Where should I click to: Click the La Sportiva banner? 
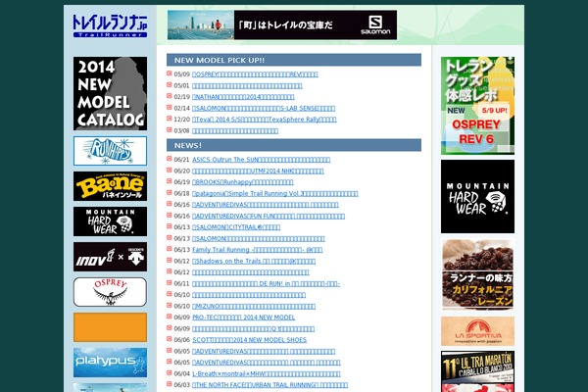[477, 331]
